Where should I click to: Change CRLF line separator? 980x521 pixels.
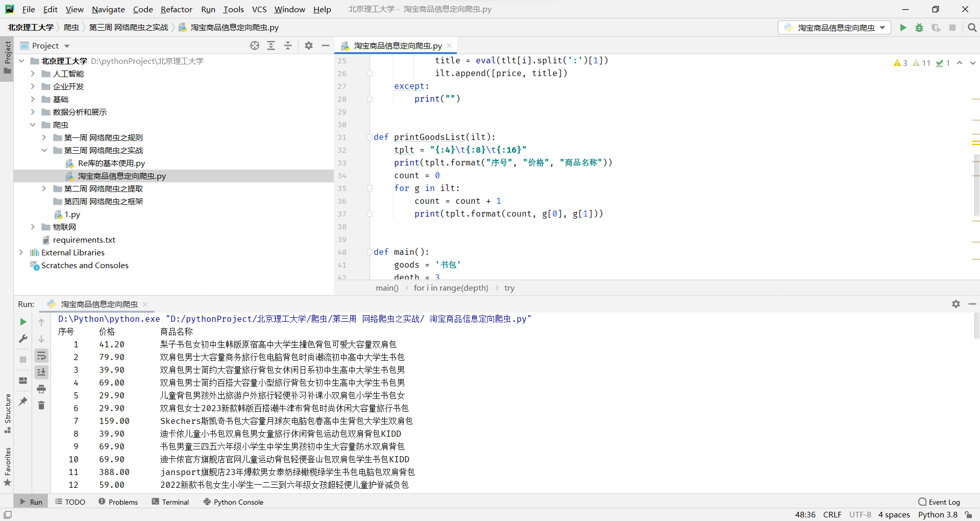pos(832,514)
